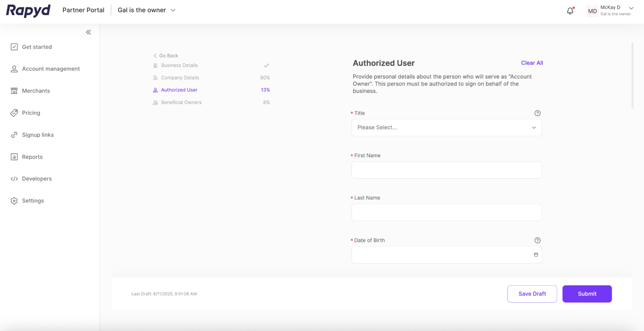The image size is (644, 331).
Task: Click the Rapyd logo
Action: pos(28,10)
